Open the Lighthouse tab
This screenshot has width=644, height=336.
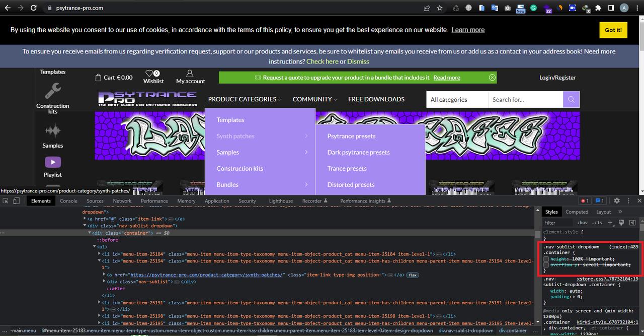281,201
